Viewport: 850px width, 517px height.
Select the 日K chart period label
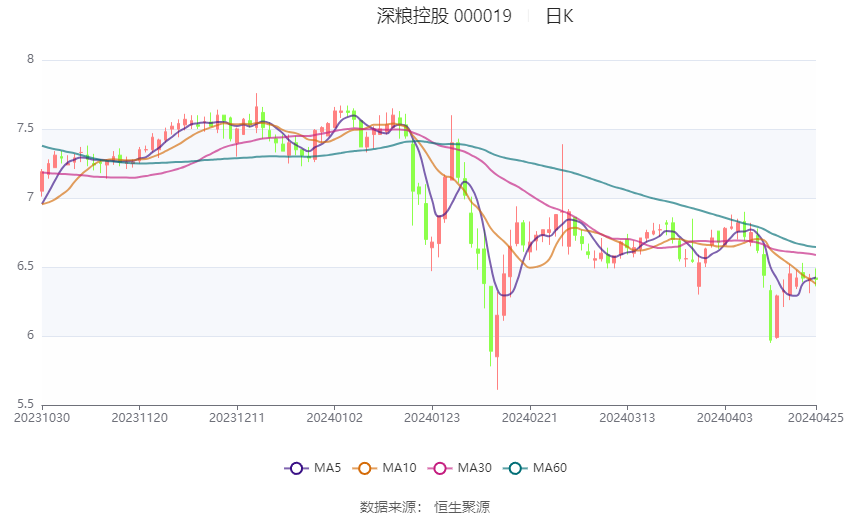(559, 16)
